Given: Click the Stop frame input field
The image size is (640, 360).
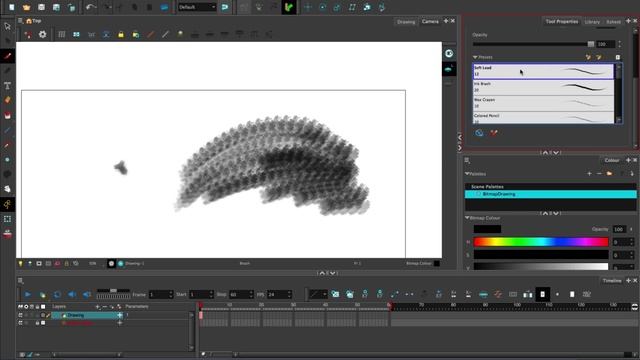Looking at the screenshot, I should pyautogui.click(x=241, y=294).
